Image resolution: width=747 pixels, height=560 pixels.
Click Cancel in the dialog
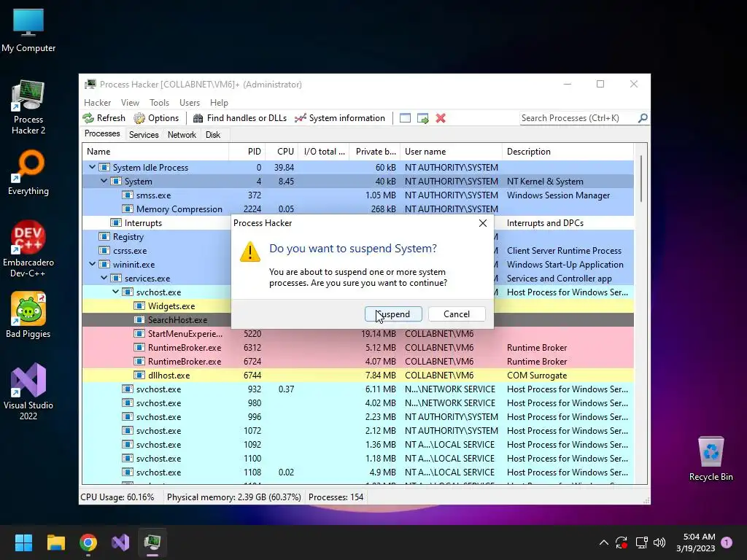pos(457,314)
